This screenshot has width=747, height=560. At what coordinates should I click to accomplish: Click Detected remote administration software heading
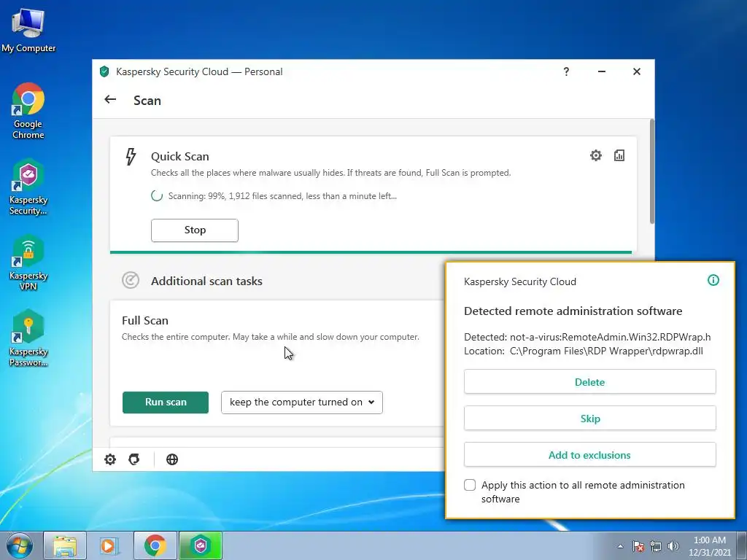573,311
